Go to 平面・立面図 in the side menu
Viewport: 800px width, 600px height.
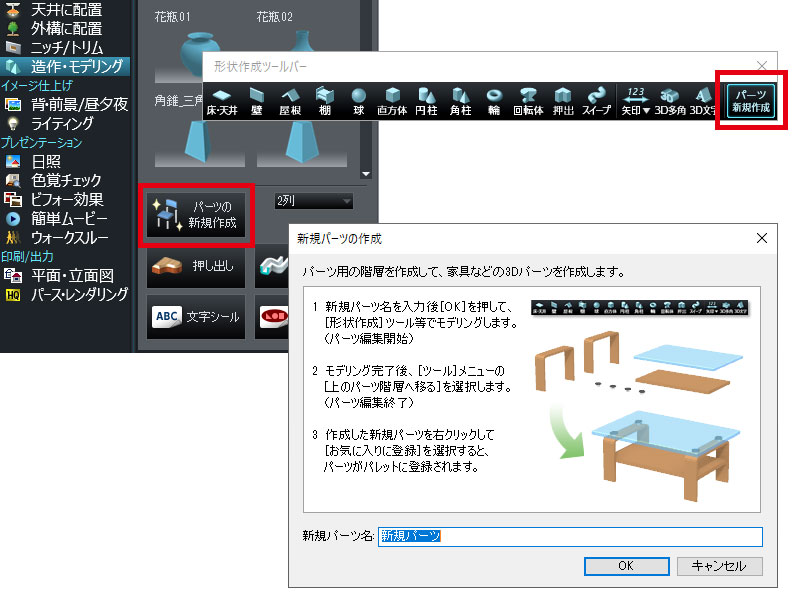(x=72, y=275)
